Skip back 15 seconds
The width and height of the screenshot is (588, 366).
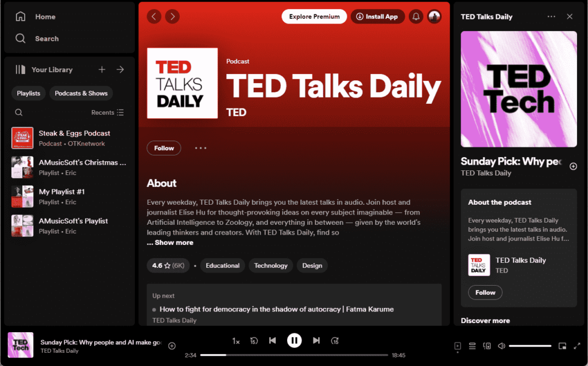pos(254,340)
